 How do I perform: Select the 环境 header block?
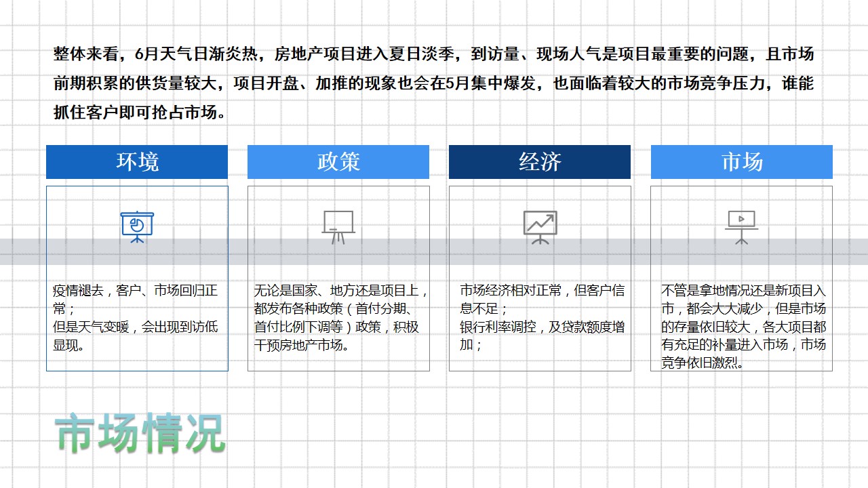[137, 162]
